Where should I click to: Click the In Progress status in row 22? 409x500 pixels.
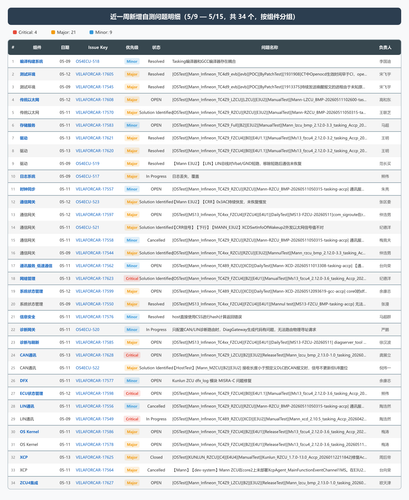[x=156, y=330]
